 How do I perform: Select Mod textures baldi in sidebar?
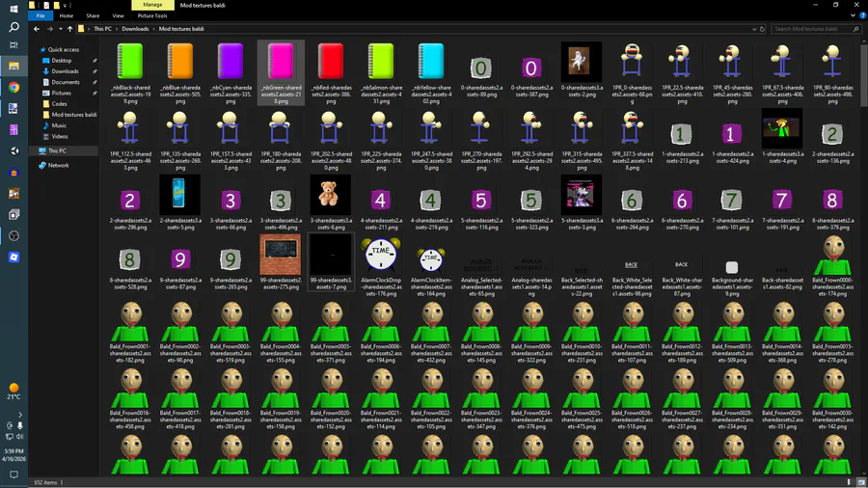click(x=69, y=115)
